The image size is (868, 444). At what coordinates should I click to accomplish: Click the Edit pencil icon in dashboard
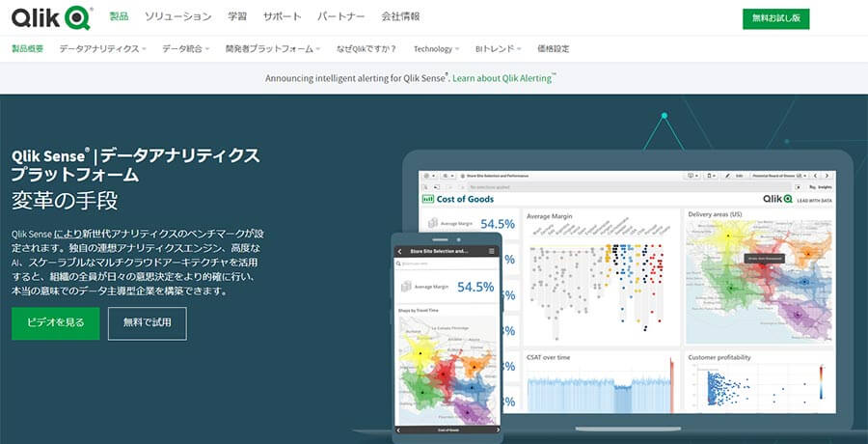point(728,176)
